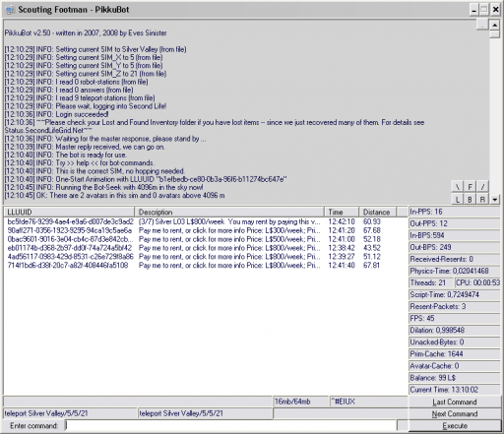Click the R right movement button
This screenshot has width=504, height=434.
pyautogui.click(x=482, y=199)
